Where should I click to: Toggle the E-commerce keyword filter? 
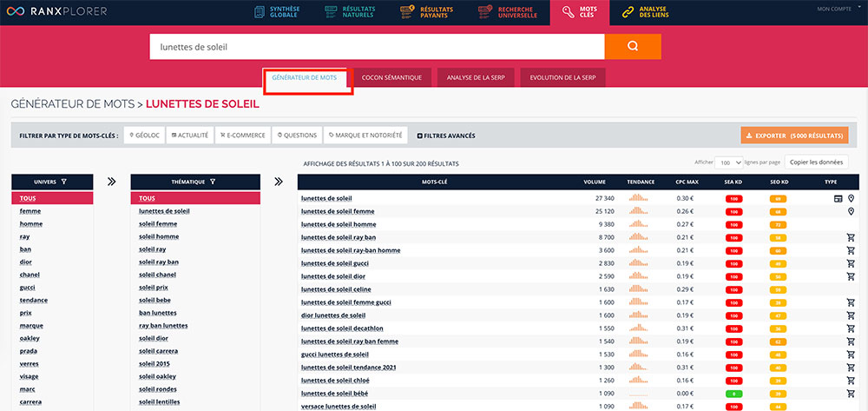tap(242, 136)
